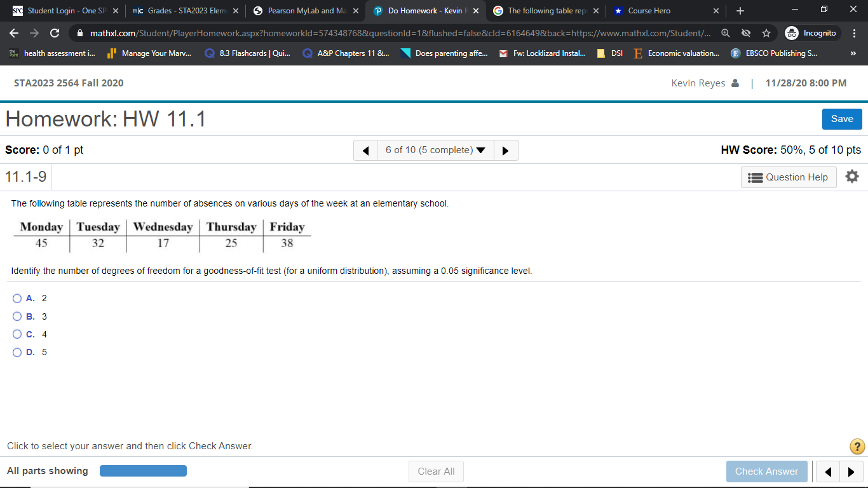
Task: Open the Chrome three-dot menu
Action: (855, 33)
